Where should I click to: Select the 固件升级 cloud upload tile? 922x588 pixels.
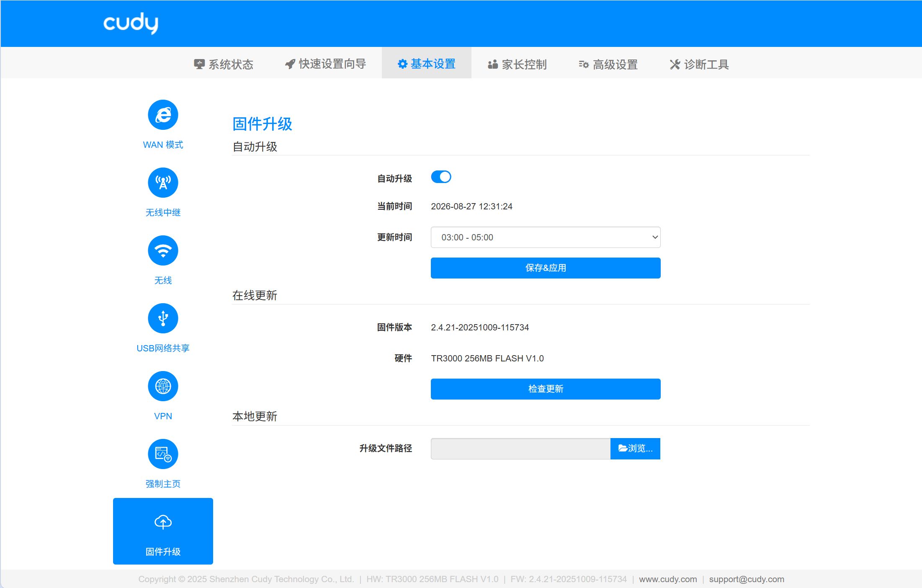pos(163,531)
